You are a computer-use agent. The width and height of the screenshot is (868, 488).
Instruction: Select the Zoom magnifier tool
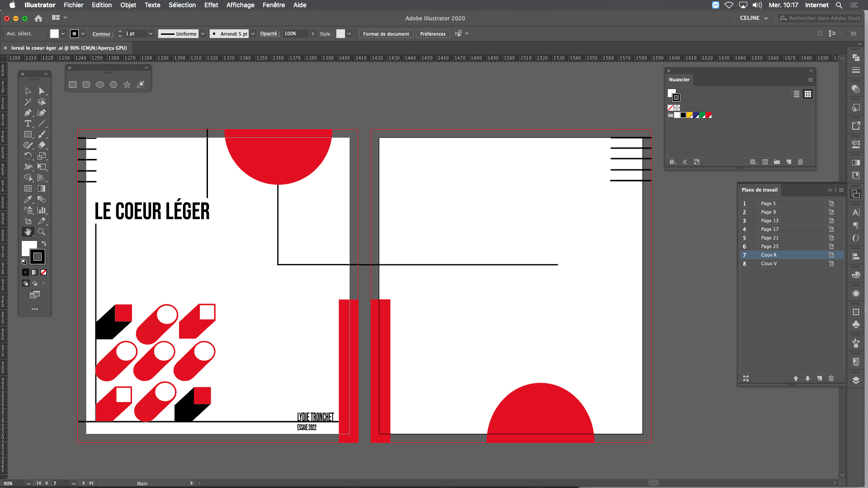pyautogui.click(x=42, y=232)
